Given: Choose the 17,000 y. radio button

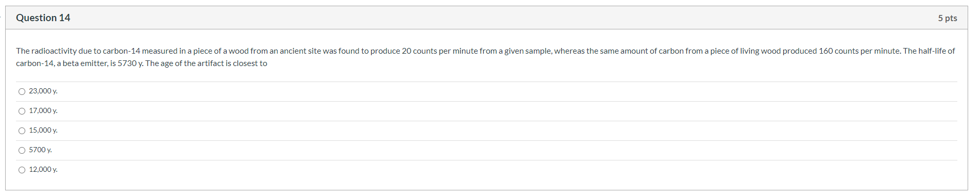Looking at the screenshot, I should 22,111.
